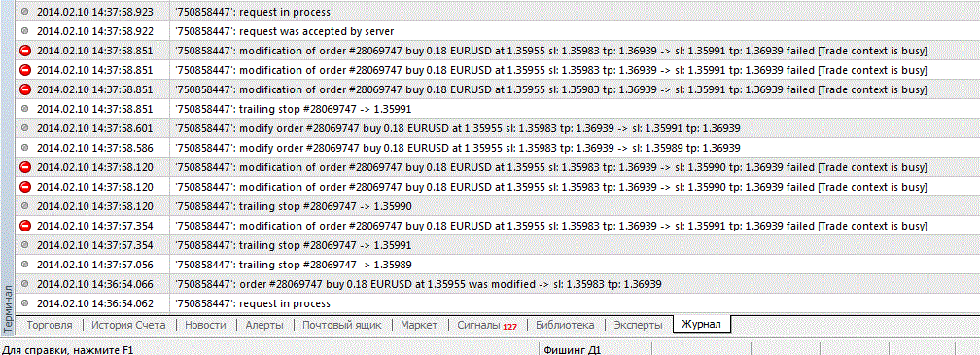Click 'request was accepted by server' message
This screenshot has width=980, height=355.
(284, 30)
